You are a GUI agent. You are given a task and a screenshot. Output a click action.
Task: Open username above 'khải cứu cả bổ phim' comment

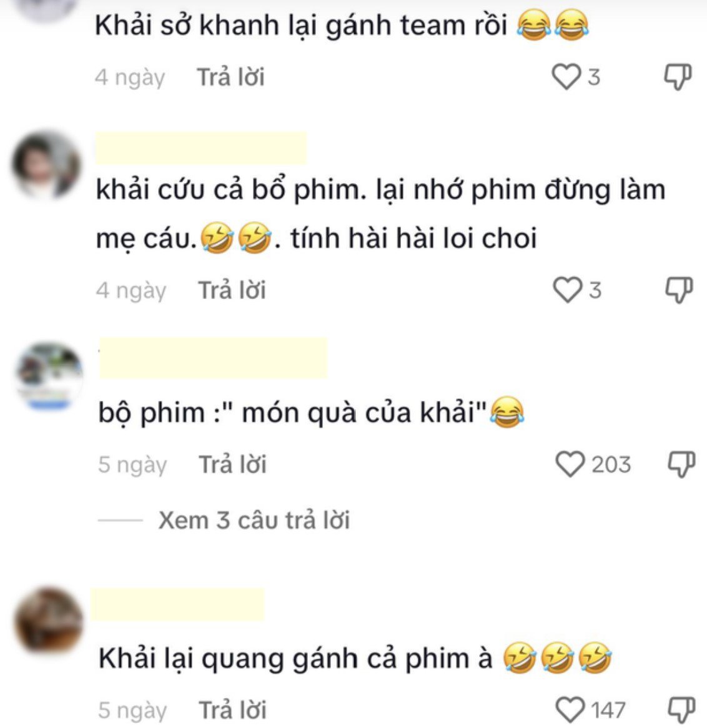point(201,148)
